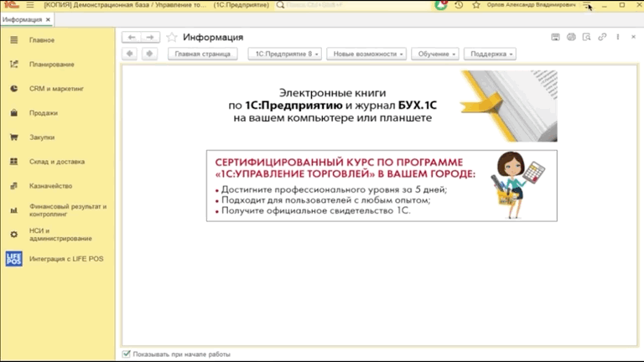Open CRM и маркетинг section
Image resolution: width=644 pixels, height=362 pixels.
[58, 89]
